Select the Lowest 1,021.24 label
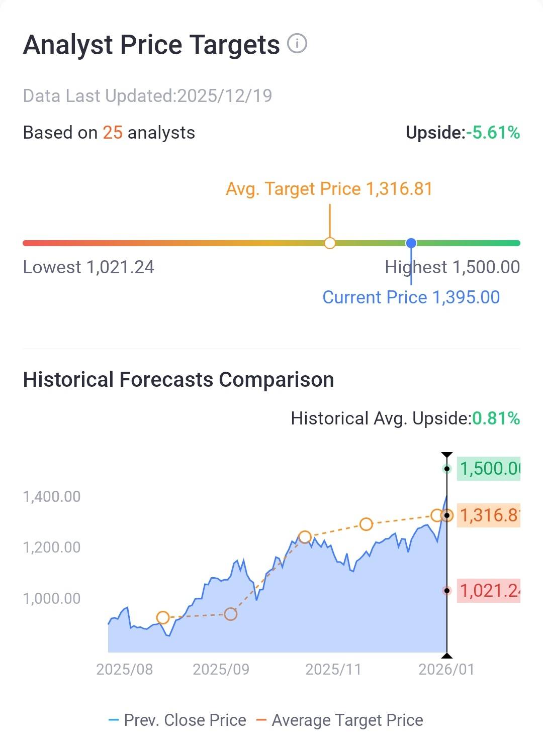543x756 pixels. coord(88,267)
